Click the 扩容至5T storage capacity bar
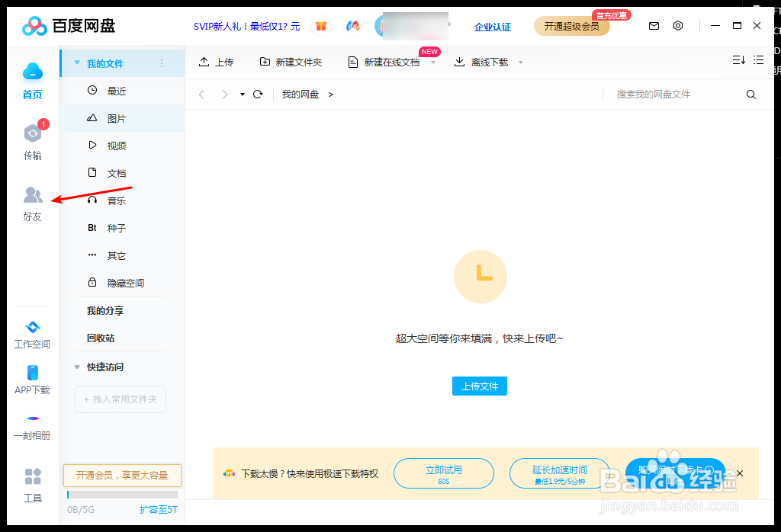The height and width of the screenshot is (532, 781). pos(158,509)
